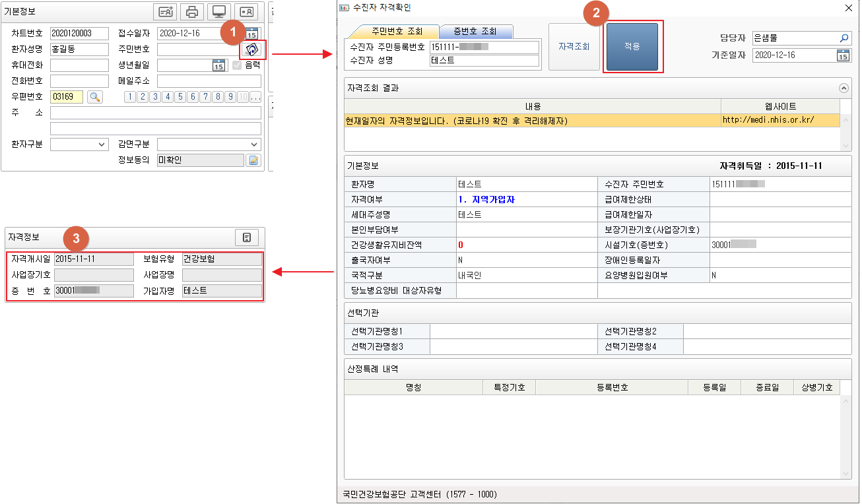Click the add patient card icon
The height and width of the screenshot is (504, 862).
(x=164, y=12)
